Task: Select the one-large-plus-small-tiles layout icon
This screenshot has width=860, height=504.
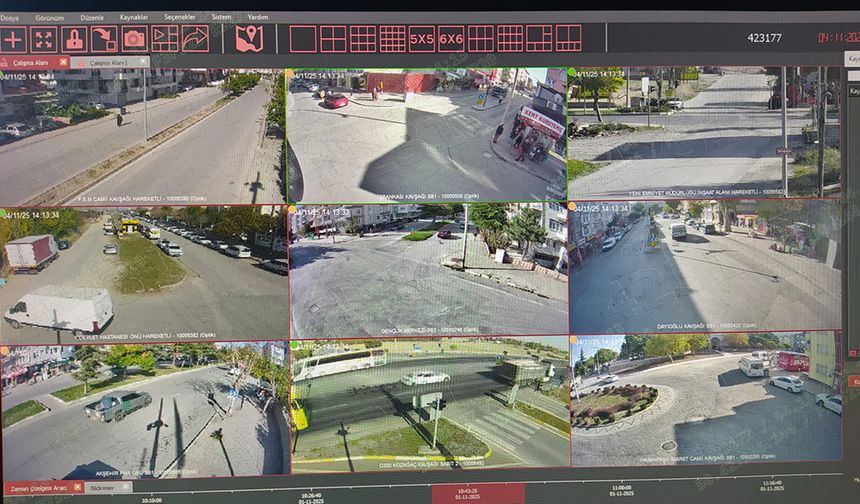Action: pos(540,39)
